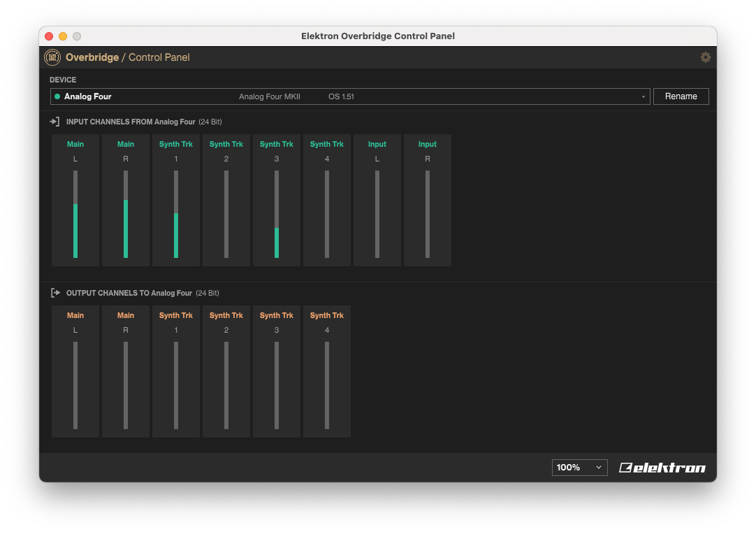Click the 'Analog Four MKII' model text

click(x=270, y=96)
